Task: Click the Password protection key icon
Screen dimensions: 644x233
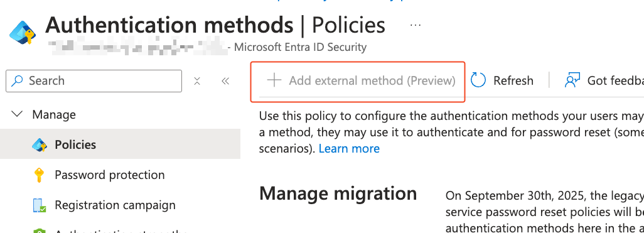Action: (x=39, y=175)
